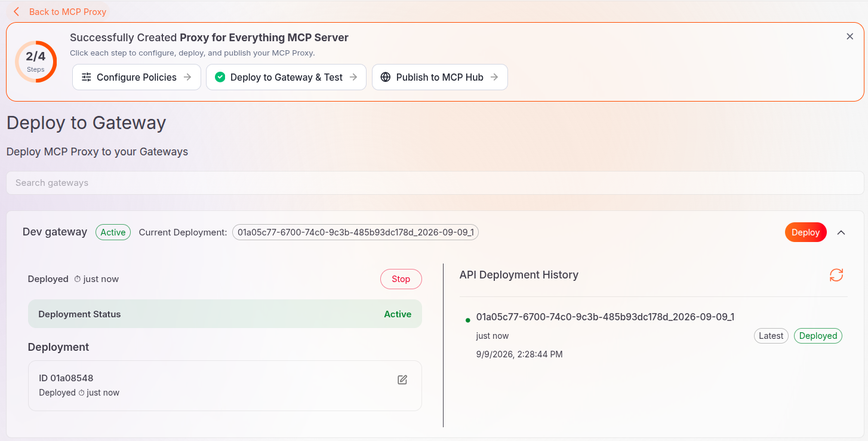Go back to MCP Proxy
The width and height of the screenshot is (868, 441).
pyautogui.click(x=60, y=11)
